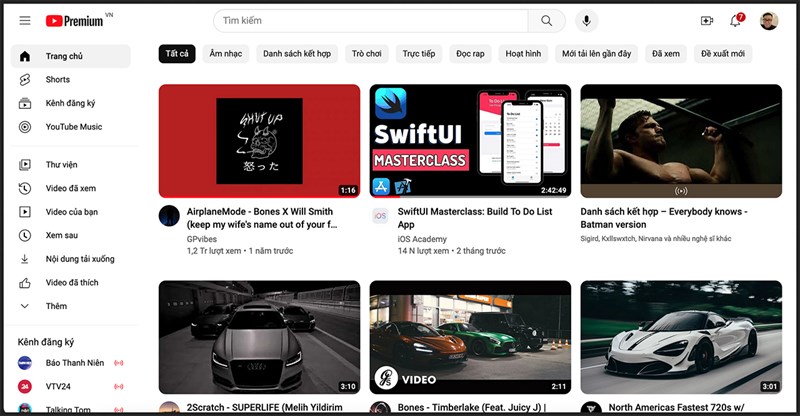Click the 1,2 Tr lượt xem text
This screenshot has height=416, width=800.
point(214,251)
